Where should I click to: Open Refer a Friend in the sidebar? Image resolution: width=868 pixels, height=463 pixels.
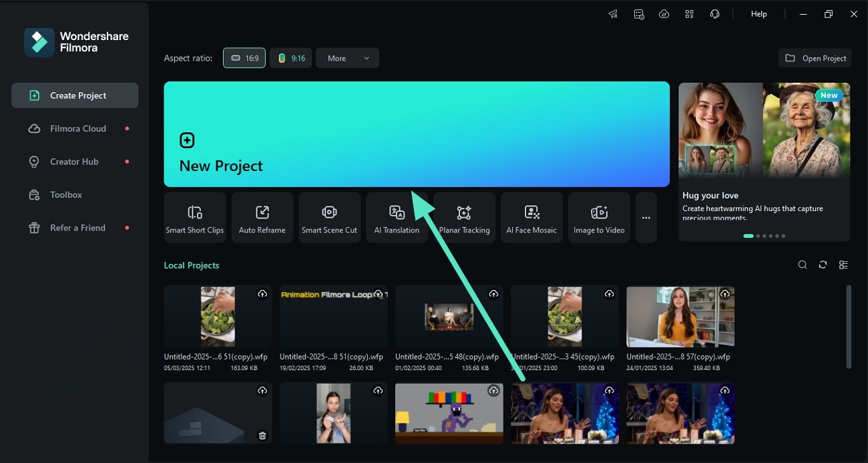(x=75, y=228)
